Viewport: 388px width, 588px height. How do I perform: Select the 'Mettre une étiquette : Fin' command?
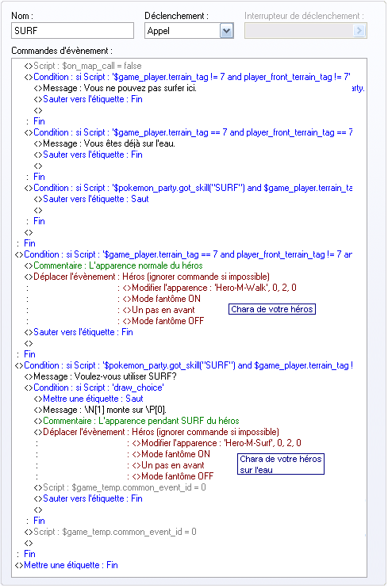(x=66, y=565)
